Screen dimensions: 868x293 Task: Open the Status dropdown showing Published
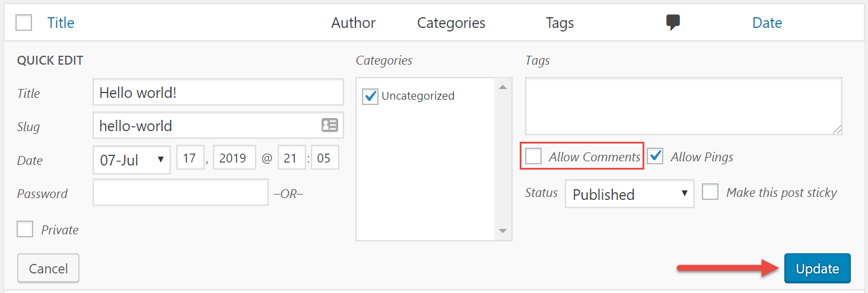pyautogui.click(x=629, y=194)
